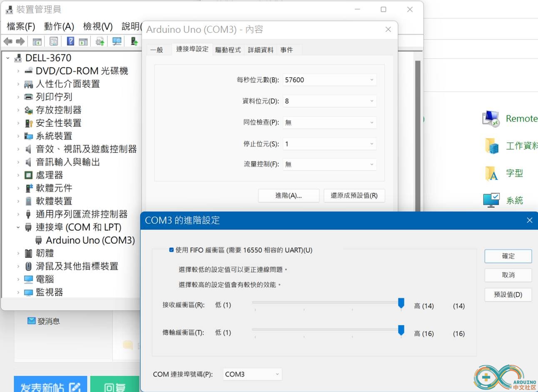This screenshot has height=392, width=538.
Task: Collapse the 連接埠 (COM 和 LPT) tree node
Action: pyautogui.click(x=18, y=227)
